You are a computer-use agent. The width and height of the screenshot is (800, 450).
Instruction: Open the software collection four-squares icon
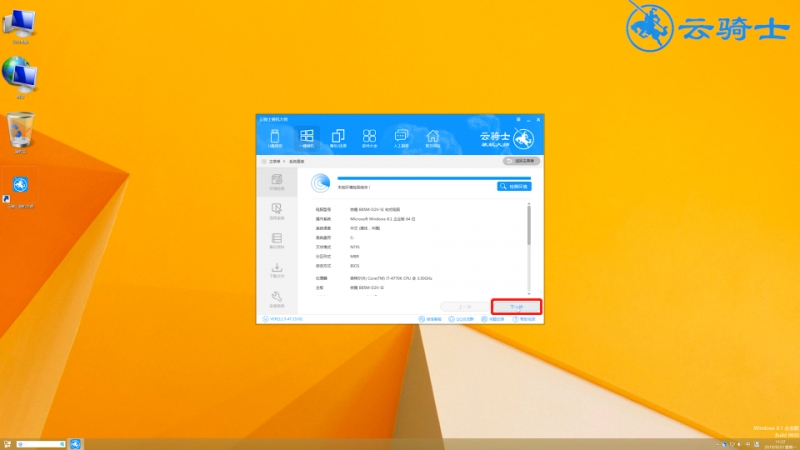[x=369, y=138]
